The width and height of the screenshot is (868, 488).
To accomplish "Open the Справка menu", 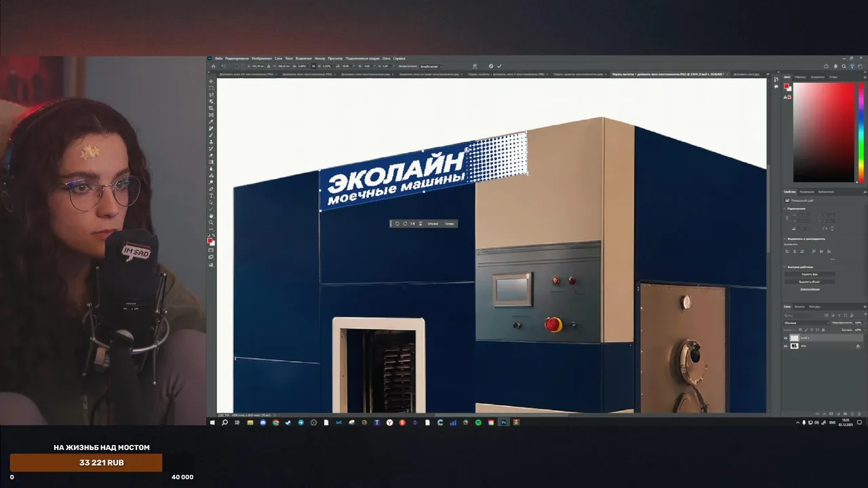I will point(399,58).
